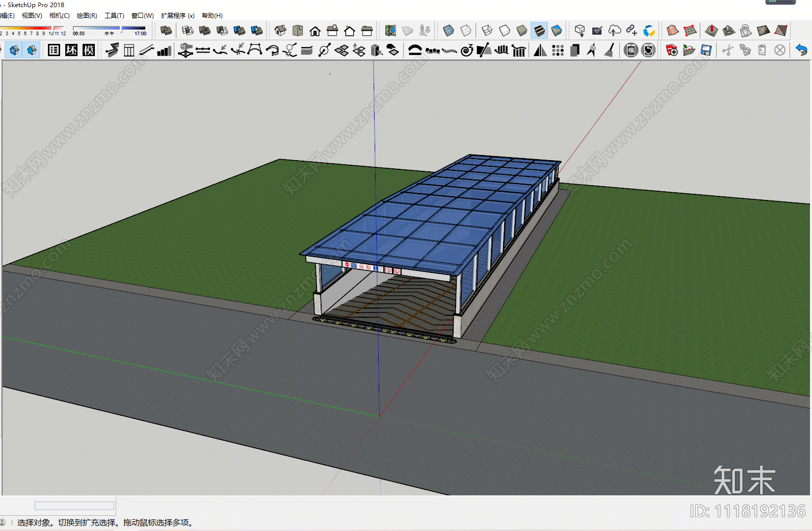The height and width of the screenshot is (531, 812).
Task: Click the bar chart plugin icon
Action: point(164,50)
